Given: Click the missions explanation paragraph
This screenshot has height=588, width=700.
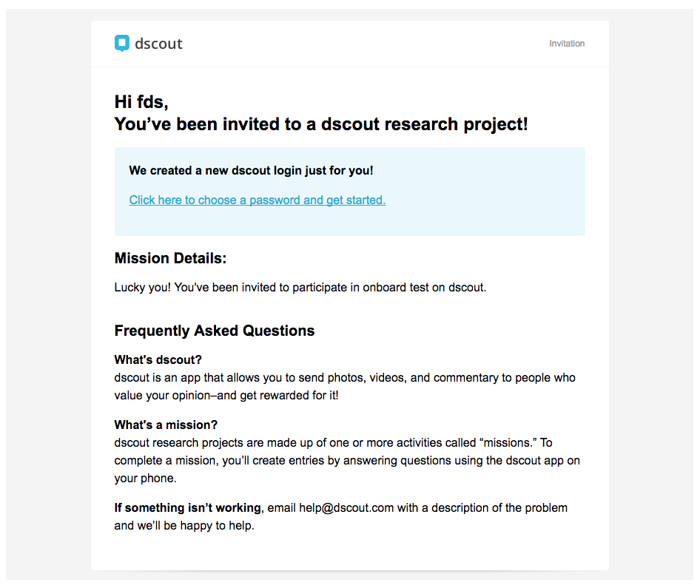Looking at the screenshot, I should [x=347, y=460].
